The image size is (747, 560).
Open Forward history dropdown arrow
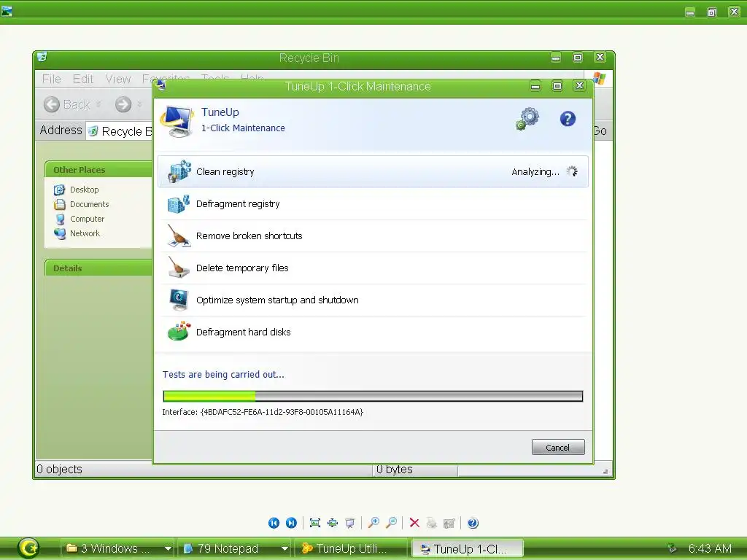(x=139, y=104)
